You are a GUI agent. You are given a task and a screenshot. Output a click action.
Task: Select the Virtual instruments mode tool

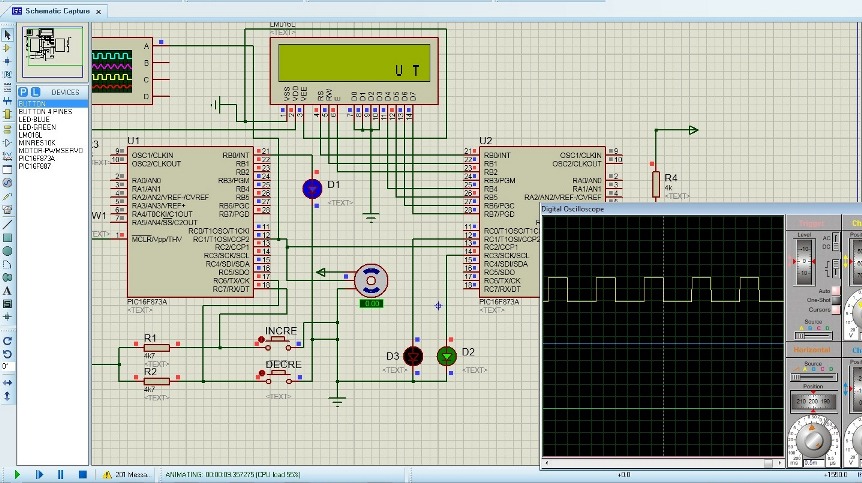click(x=7, y=209)
